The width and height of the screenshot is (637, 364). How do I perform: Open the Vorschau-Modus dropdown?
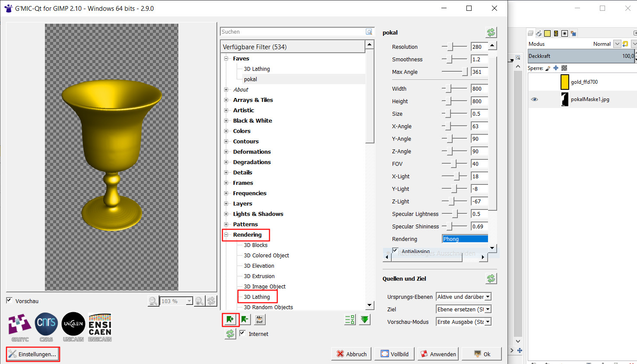coord(463,322)
